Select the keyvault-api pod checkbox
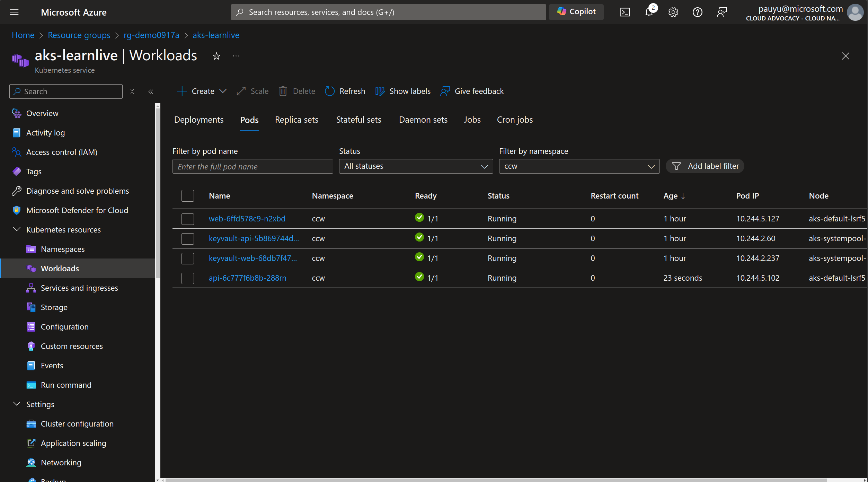This screenshot has width=868, height=482. pyautogui.click(x=188, y=239)
